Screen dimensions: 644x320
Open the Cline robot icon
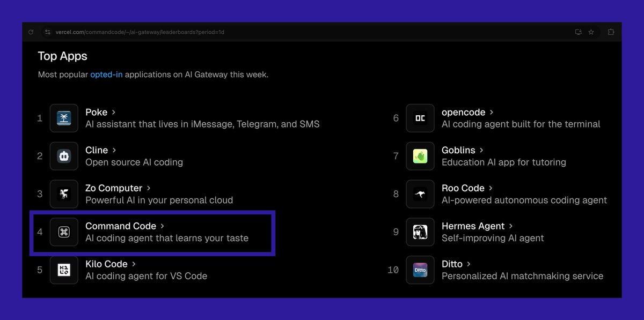64,156
